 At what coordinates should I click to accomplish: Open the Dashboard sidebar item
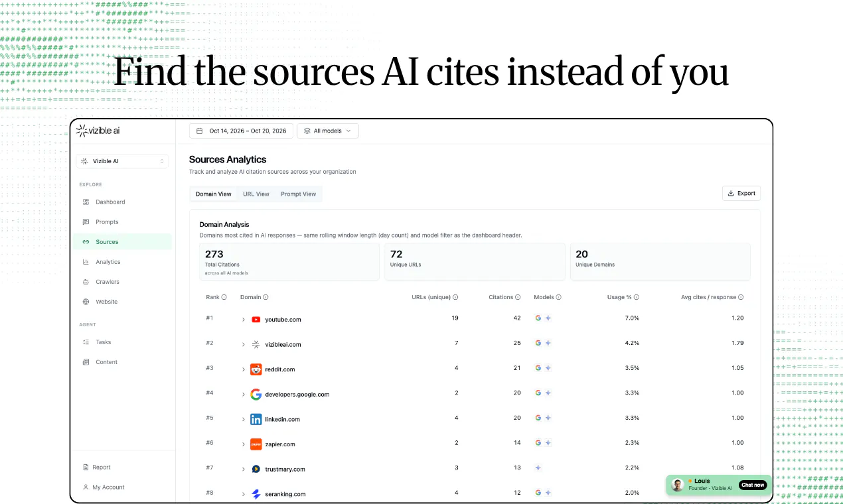click(122, 202)
